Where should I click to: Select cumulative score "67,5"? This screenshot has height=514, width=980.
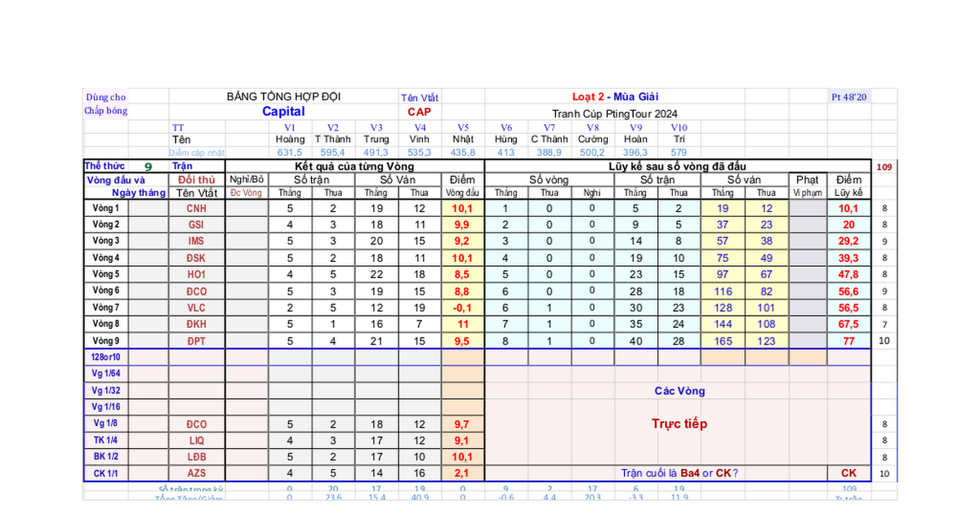click(x=849, y=324)
